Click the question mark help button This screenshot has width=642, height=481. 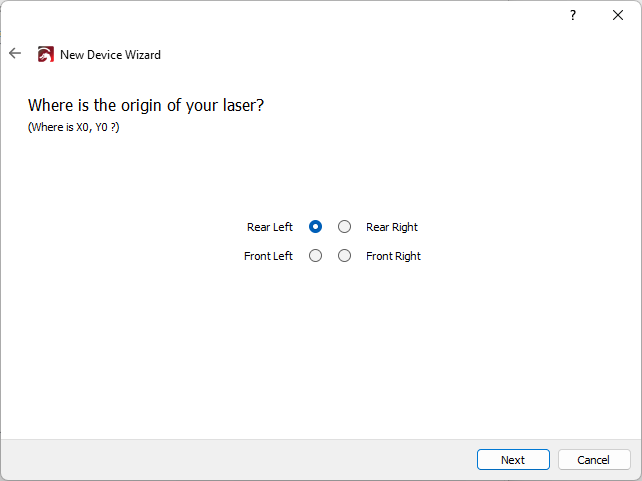[573, 16]
